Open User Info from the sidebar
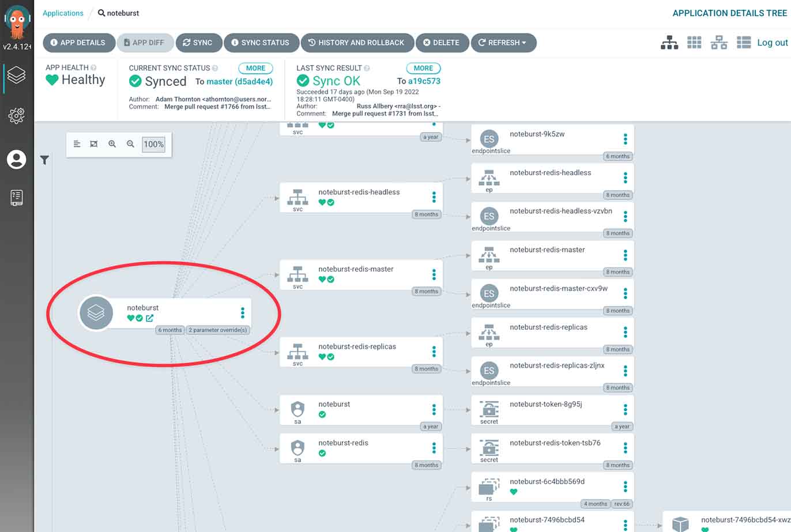 point(16,159)
